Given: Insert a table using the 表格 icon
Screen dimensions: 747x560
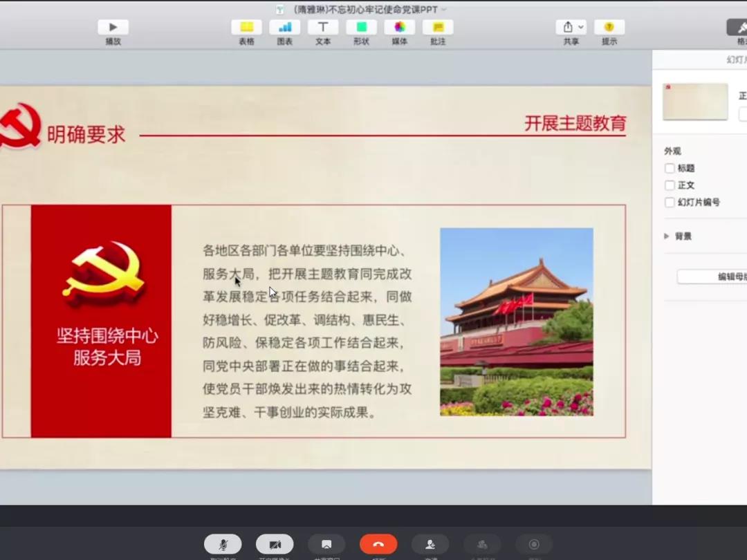Looking at the screenshot, I should (x=246, y=28).
